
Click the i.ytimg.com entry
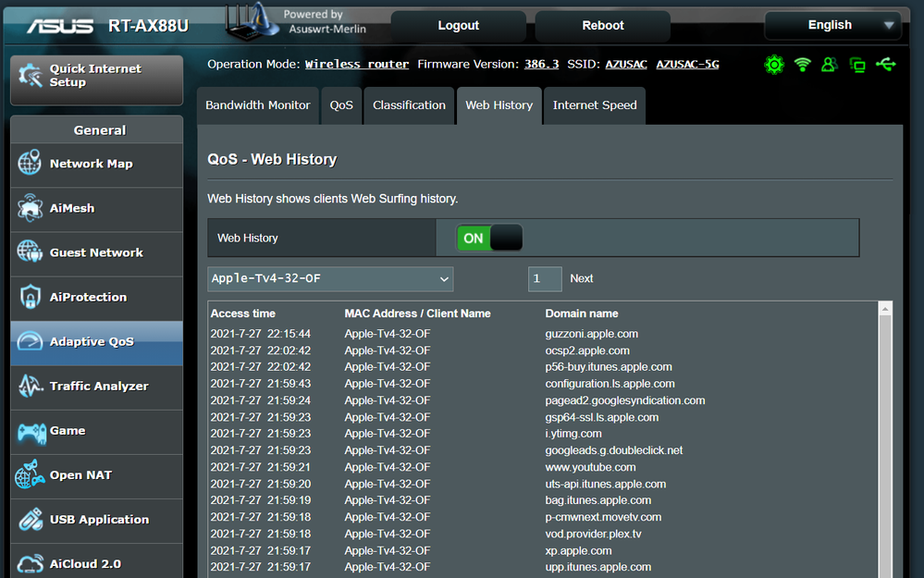[573, 434]
